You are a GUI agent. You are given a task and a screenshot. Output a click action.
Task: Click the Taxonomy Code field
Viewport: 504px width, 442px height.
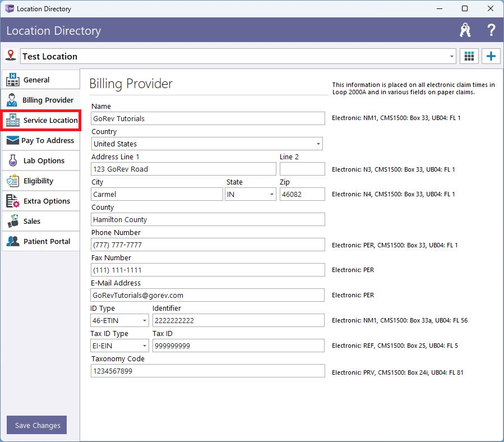tap(207, 371)
